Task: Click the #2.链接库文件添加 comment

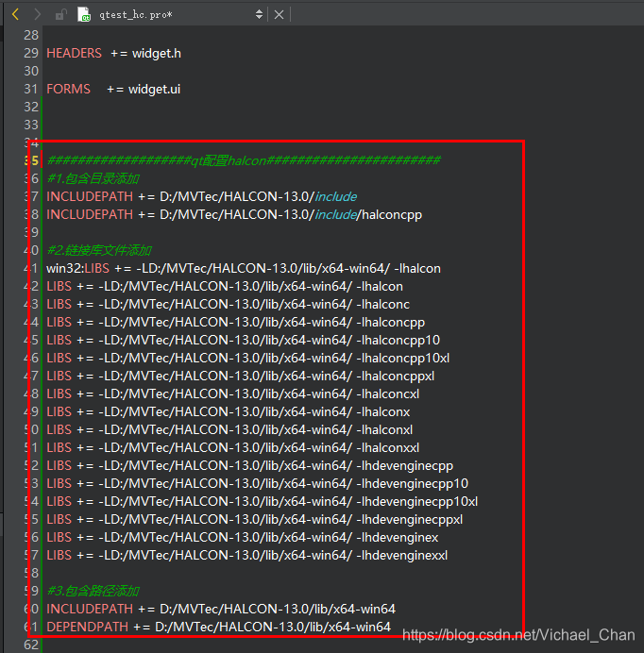Action: [99, 250]
